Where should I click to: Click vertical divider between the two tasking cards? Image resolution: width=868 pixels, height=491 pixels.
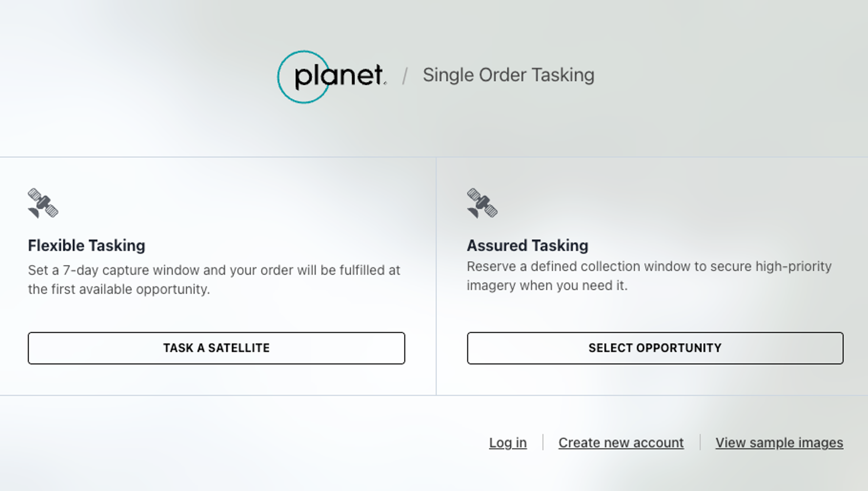tap(436, 276)
